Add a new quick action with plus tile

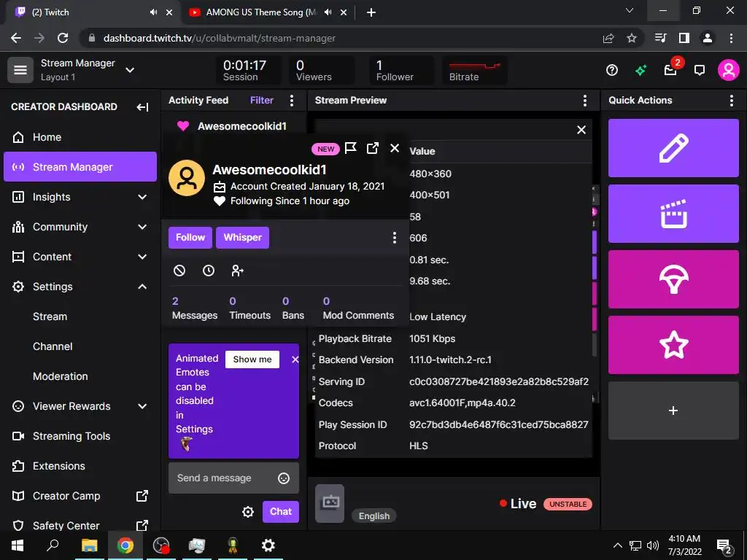point(673,411)
